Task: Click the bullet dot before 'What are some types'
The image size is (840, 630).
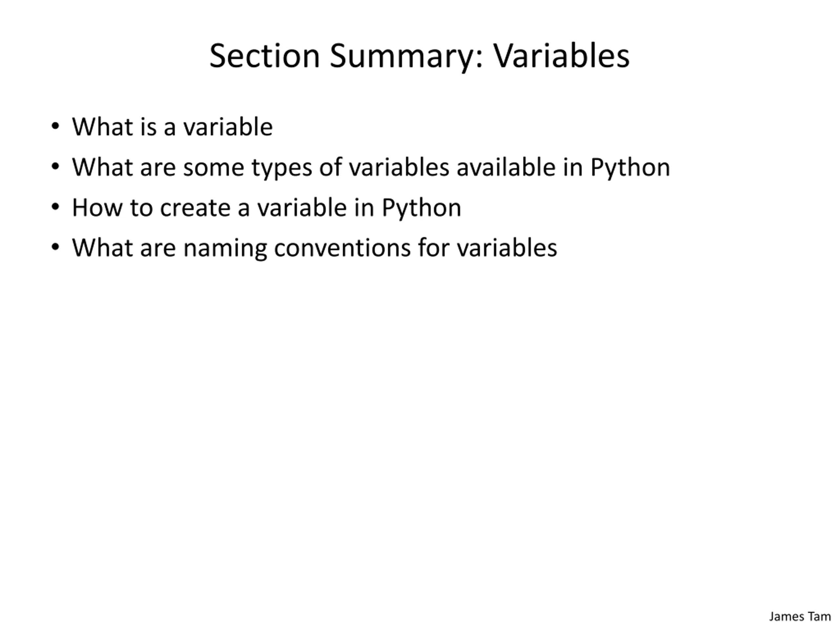Action: (x=55, y=166)
